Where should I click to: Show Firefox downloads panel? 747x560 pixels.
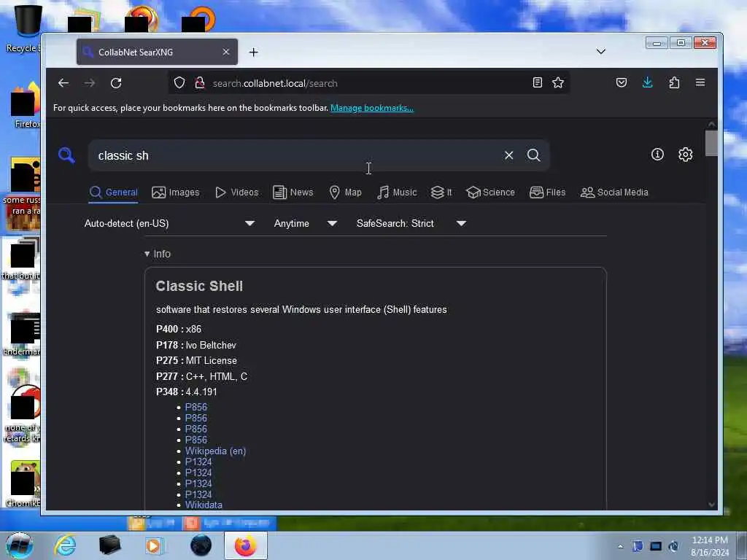(648, 83)
